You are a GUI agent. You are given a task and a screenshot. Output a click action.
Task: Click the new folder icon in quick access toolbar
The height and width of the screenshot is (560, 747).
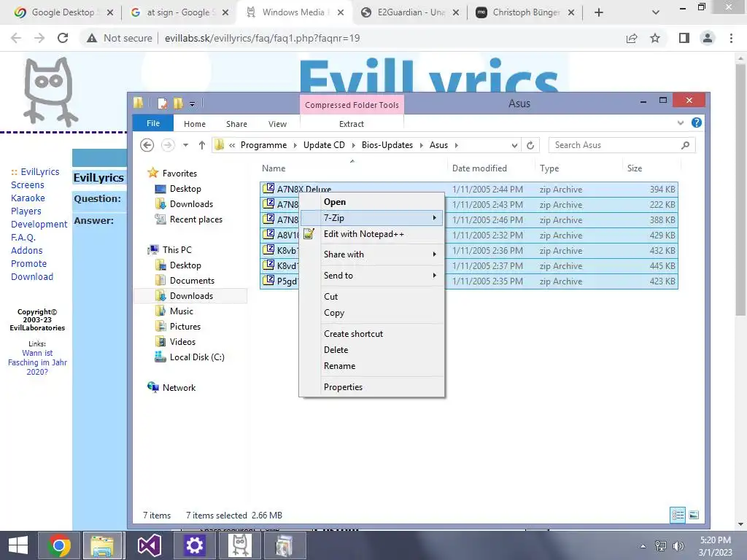179,104
